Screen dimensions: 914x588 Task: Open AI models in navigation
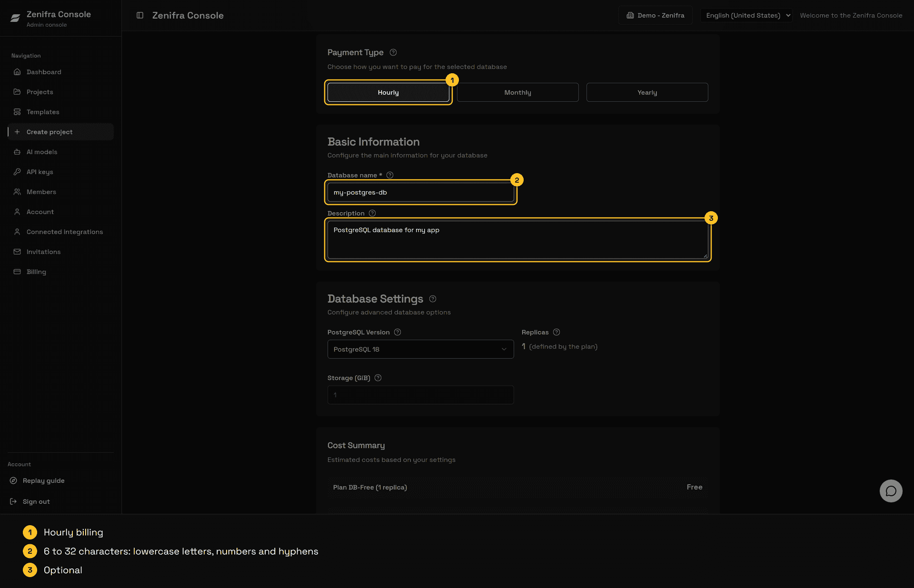pos(60,152)
